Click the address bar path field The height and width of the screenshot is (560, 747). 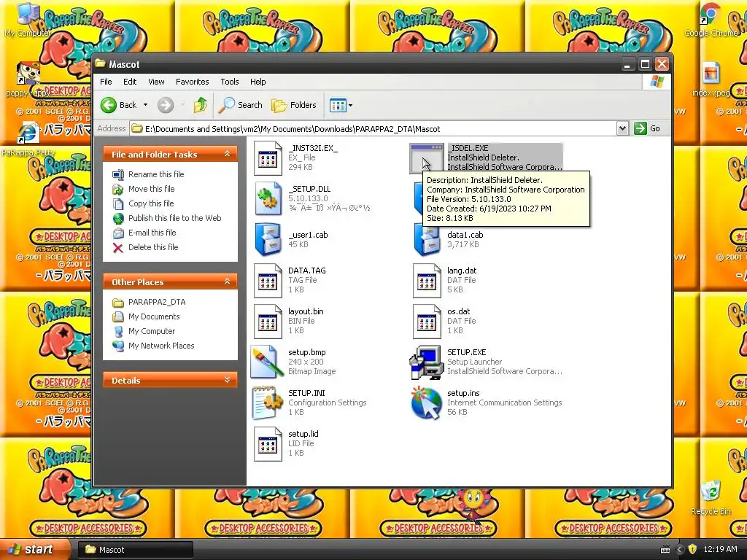click(373, 128)
